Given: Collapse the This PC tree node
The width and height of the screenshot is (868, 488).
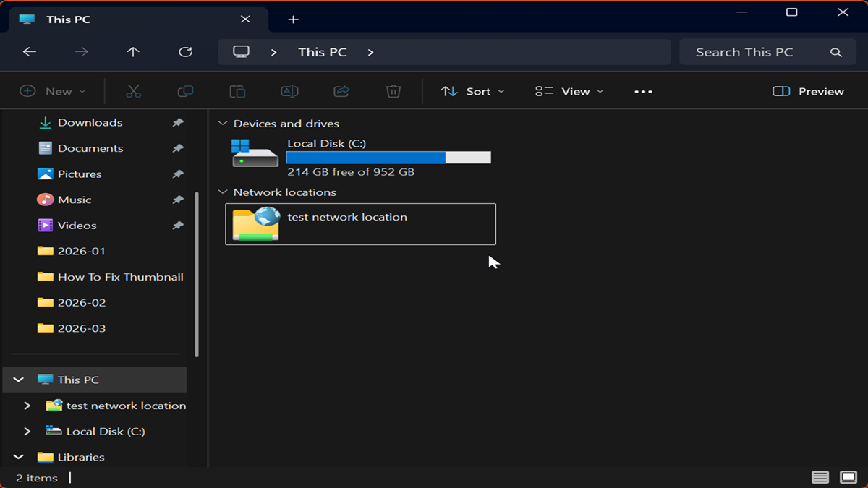Looking at the screenshot, I should click(19, 380).
